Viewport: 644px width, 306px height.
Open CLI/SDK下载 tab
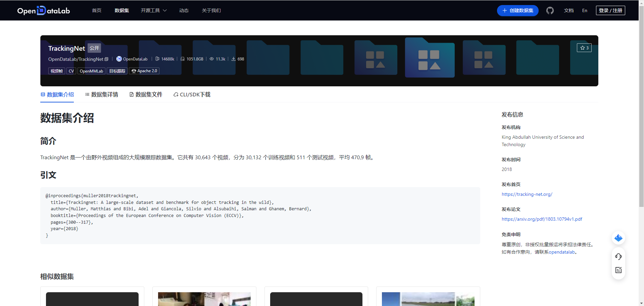192,95
